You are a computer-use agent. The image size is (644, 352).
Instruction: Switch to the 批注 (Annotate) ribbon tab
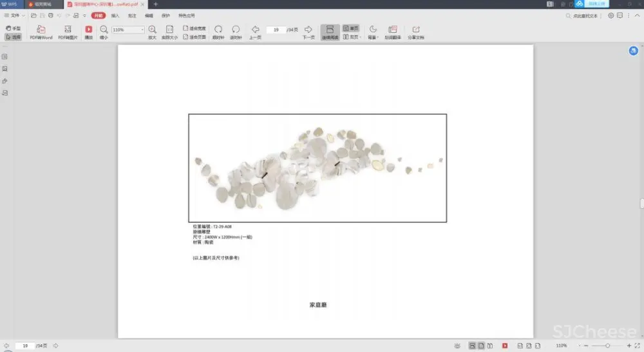coord(132,15)
